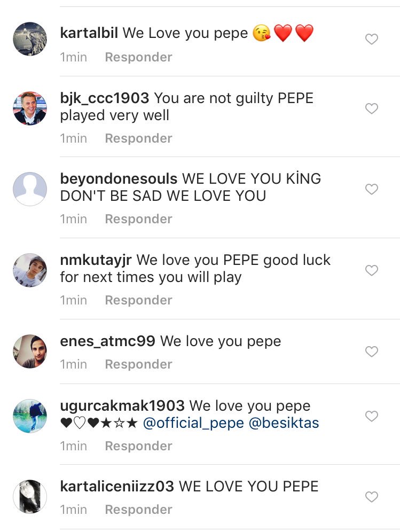Like enes_atmc99's comment
Image resolution: width=400 pixels, height=532 pixels.
[371, 351]
